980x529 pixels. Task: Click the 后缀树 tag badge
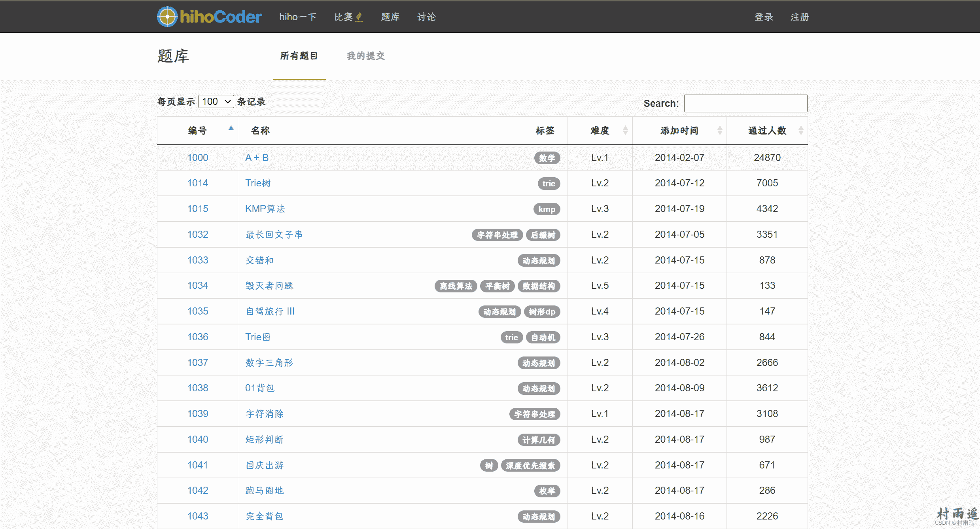click(543, 235)
